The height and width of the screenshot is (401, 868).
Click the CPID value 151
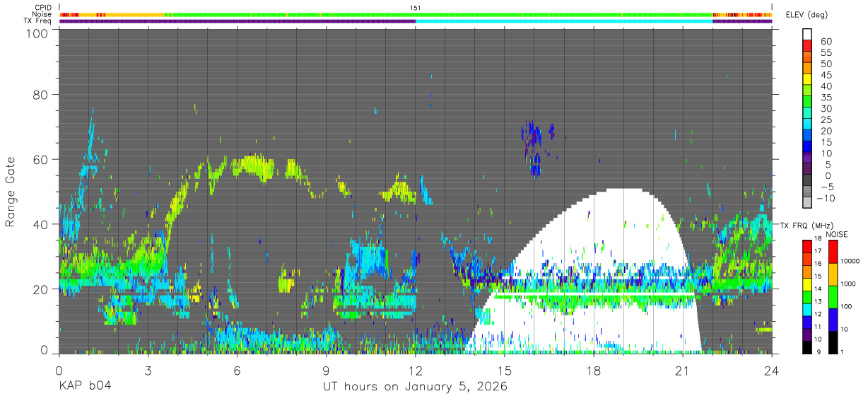(x=416, y=8)
